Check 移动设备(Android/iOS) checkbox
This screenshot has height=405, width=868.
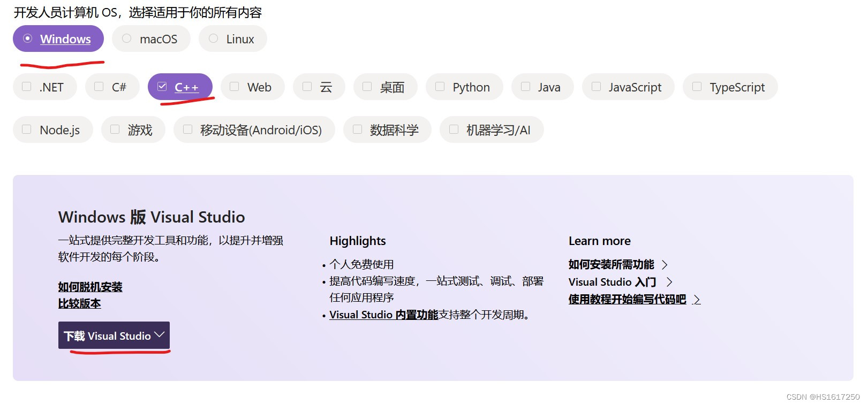coord(187,129)
